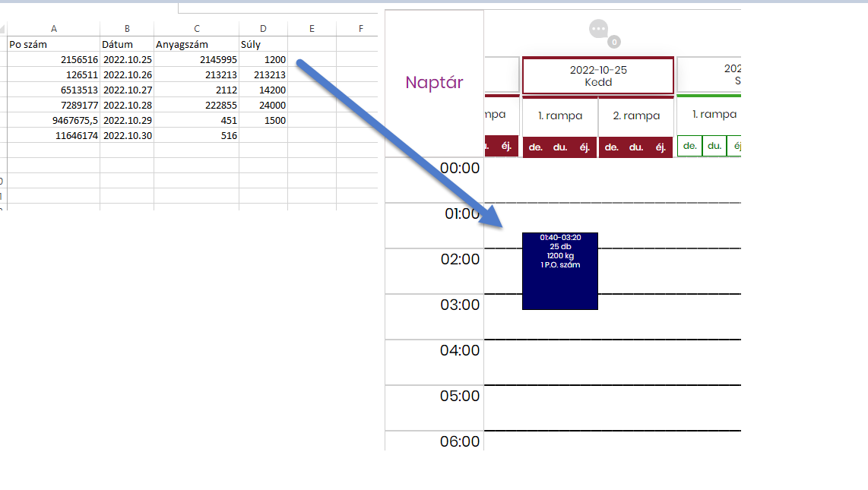Toggle 'éj.' shift for Kedd 2. rampa

coord(661,147)
